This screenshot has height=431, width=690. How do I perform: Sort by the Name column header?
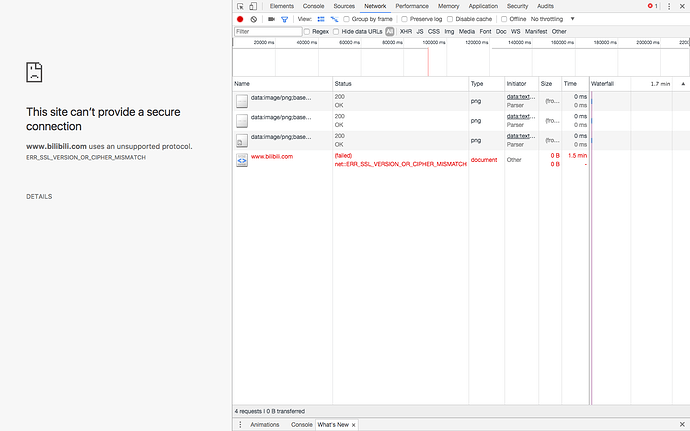(x=283, y=84)
